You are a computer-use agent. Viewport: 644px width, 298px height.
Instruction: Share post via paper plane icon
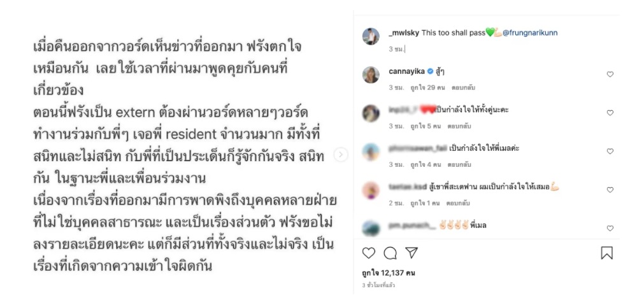(411, 253)
